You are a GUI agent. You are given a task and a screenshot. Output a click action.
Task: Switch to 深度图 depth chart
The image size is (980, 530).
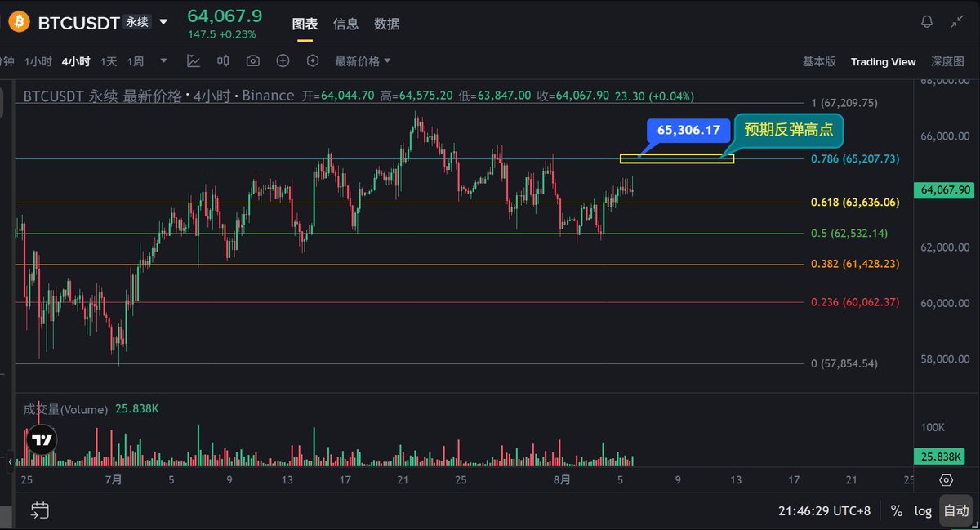tap(947, 61)
